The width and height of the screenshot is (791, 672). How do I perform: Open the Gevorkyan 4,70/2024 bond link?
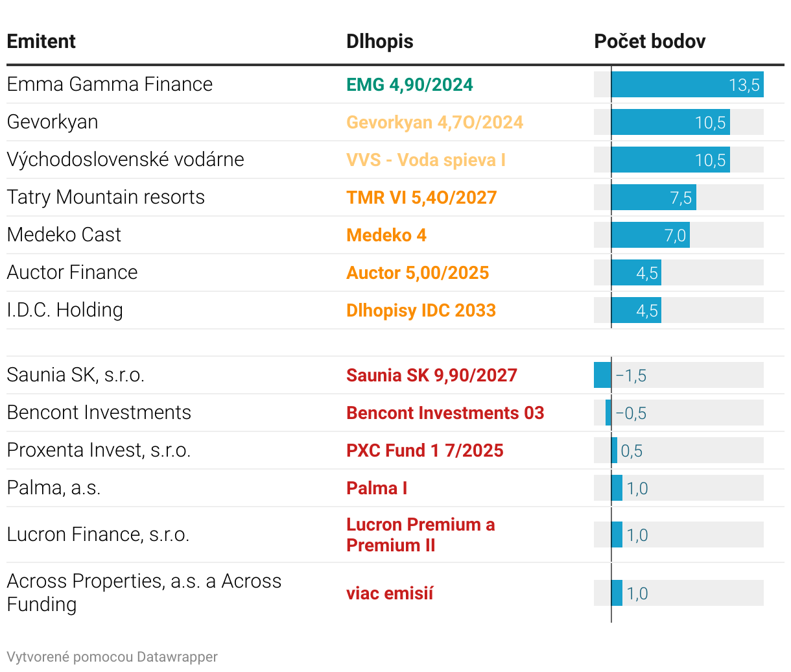point(434,123)
